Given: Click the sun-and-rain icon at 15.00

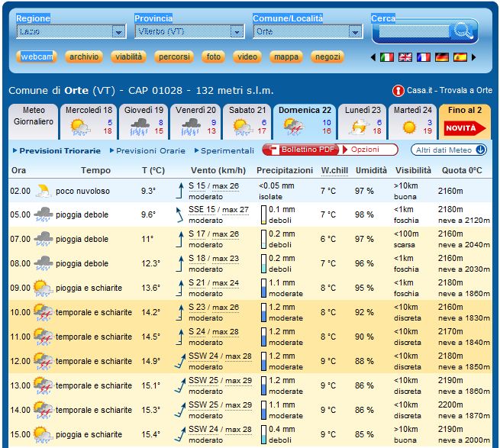Looking at the screenshot, I should [44, 434].
